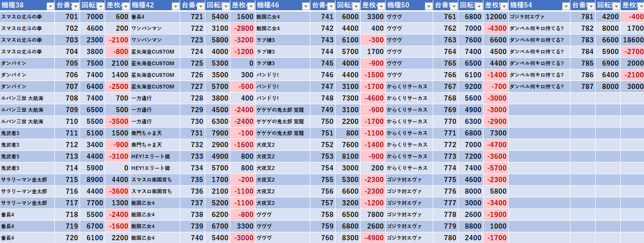Image resolution: width=644 pixels, height=243 pixels.
Task: Click 犬夜叉2 cell for machine 752
Action: pyautogui.click(x=282, y=145)
